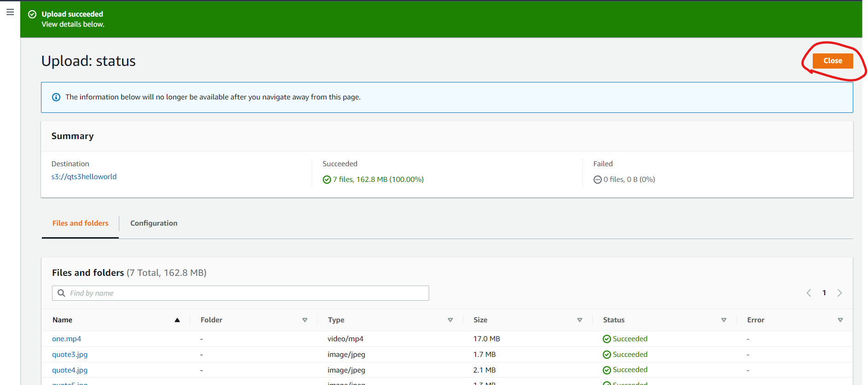
Task: Click the success icon for quote3.jpg
Action: coord(607,355)
